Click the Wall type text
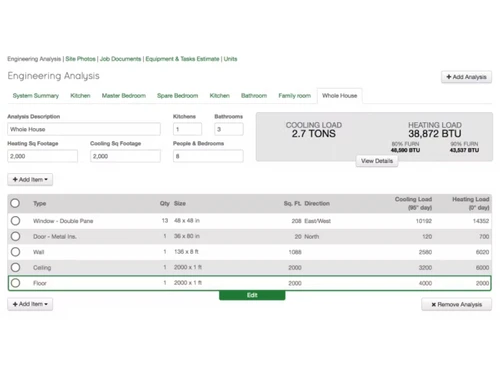Viewport: 500px width, 375px height. point(38,252)
